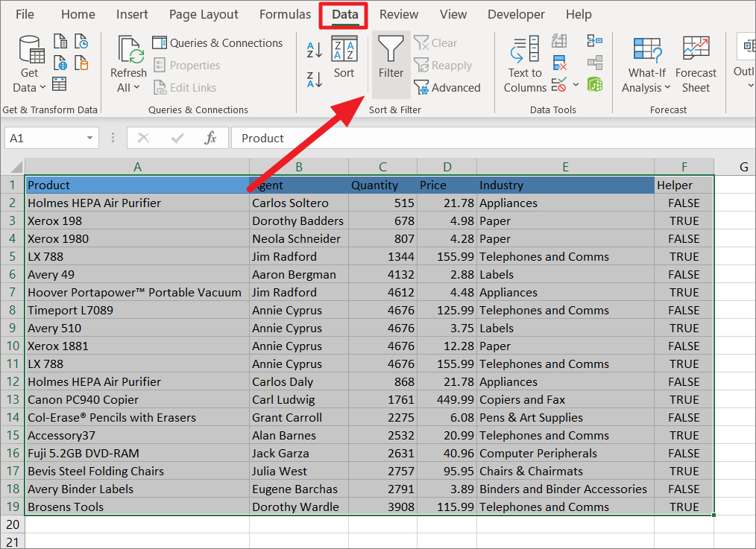
Task: Expand the Data Validation dropdown arrow
Action: click(x=576, y=85)
